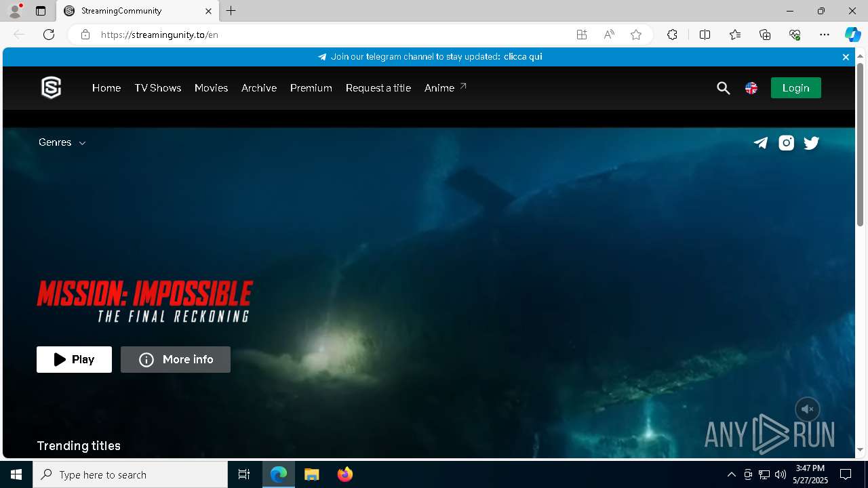The image size is (868, 488).
Task: Click the Edge taskbar icon
Action: pyautogui.click(x=279, y=474)
